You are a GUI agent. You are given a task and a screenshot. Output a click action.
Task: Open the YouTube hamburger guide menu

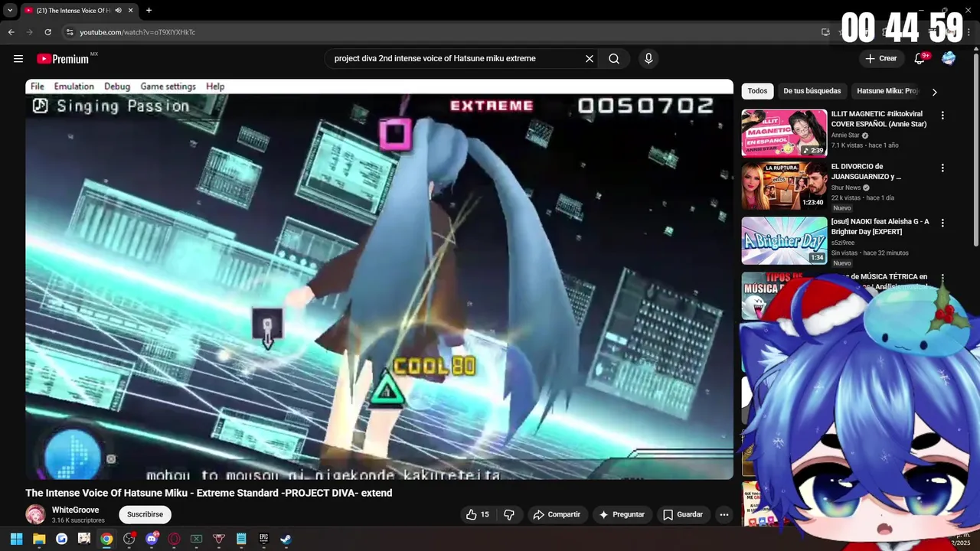(x=18, y=59)
